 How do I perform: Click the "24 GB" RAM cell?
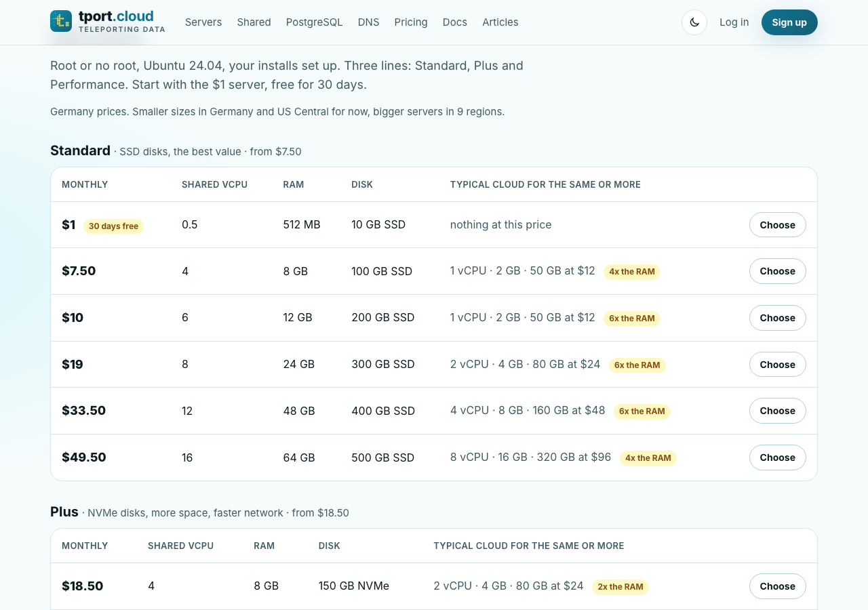299,365
